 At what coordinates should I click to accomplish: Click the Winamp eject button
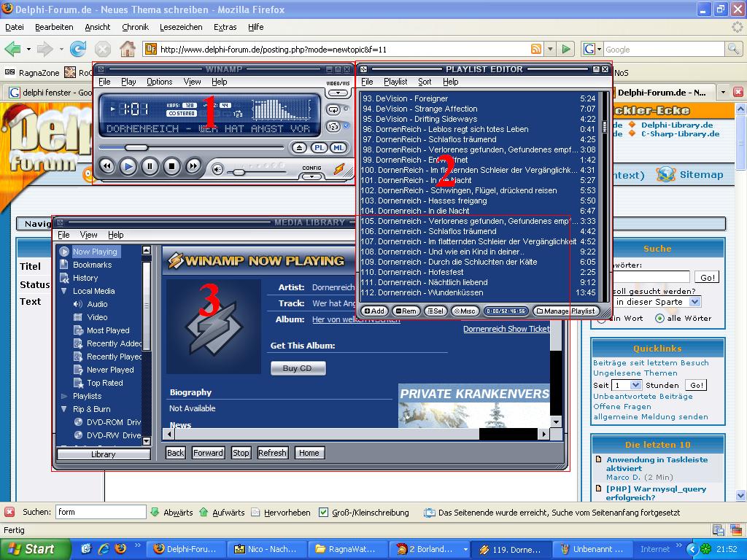click(x=300, y=148)
